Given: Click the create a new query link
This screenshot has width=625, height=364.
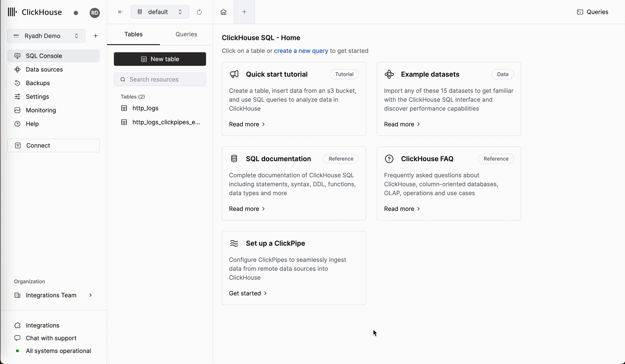Looking at the screenshot, I should (x=301, y=51).
